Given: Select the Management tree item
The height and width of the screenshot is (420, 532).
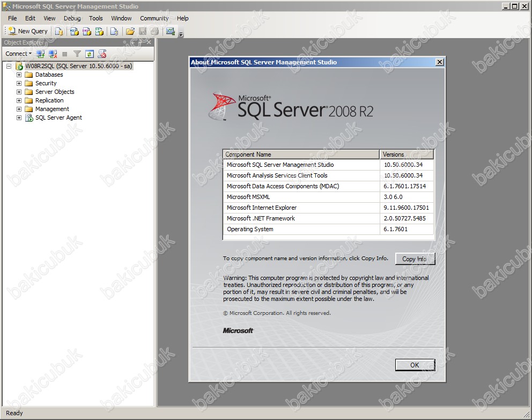Looking at the screenshot, I should (52, 109).
